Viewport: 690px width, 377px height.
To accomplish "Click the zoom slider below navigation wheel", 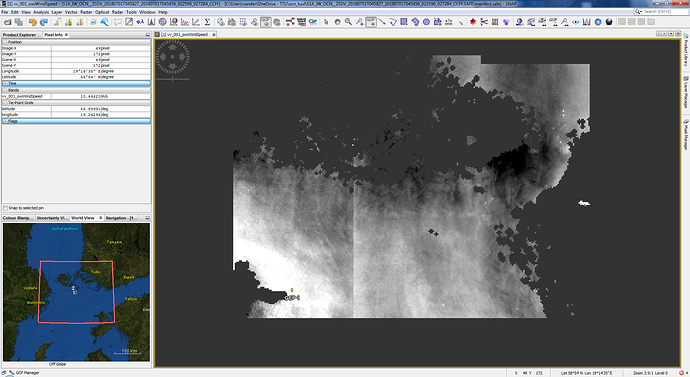I will pos(172,79).
